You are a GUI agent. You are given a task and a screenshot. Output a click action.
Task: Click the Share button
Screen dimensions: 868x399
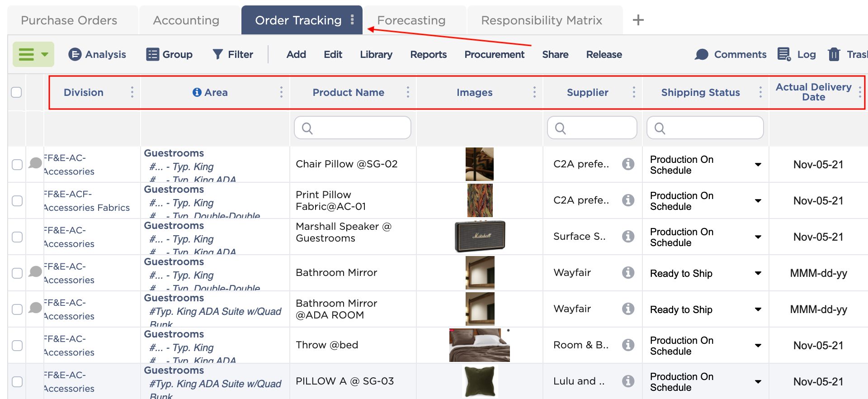[x=555, y=54]
